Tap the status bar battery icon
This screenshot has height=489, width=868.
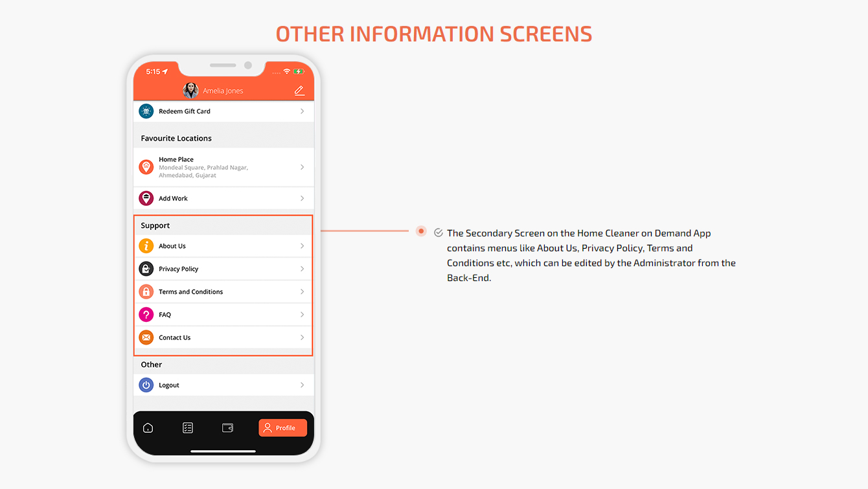299,71
